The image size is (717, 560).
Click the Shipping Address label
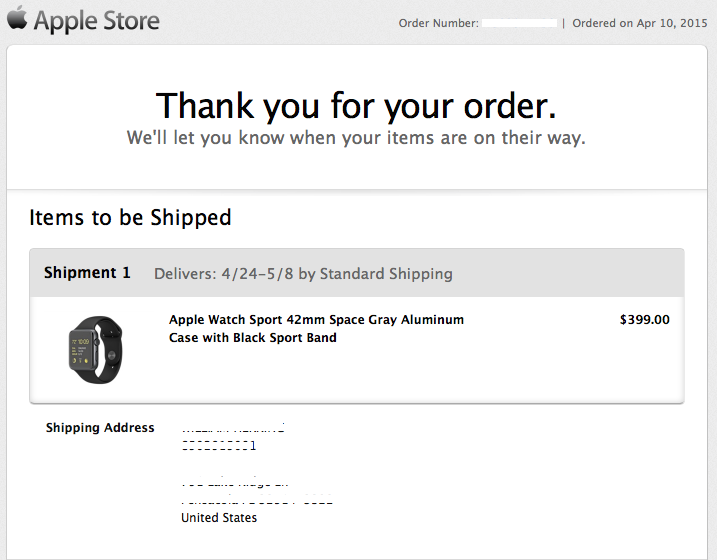tap(100, 428)
